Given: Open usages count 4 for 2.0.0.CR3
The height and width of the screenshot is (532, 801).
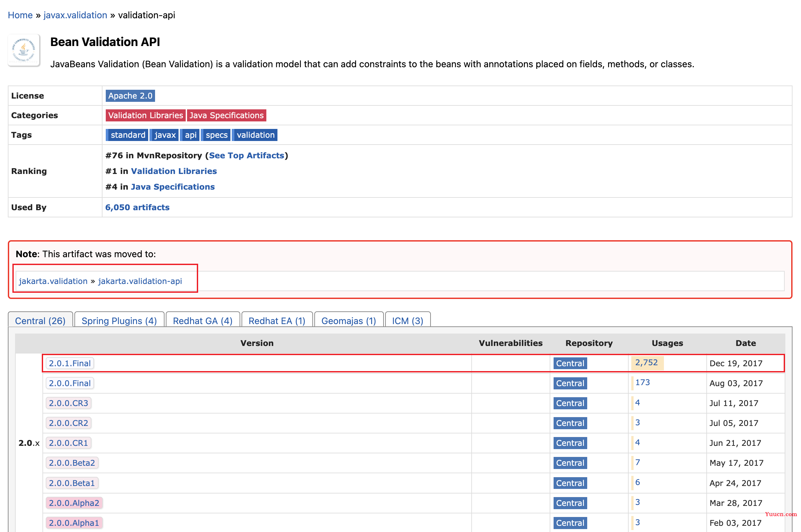Looking at the screenshot, I should 637,403.
